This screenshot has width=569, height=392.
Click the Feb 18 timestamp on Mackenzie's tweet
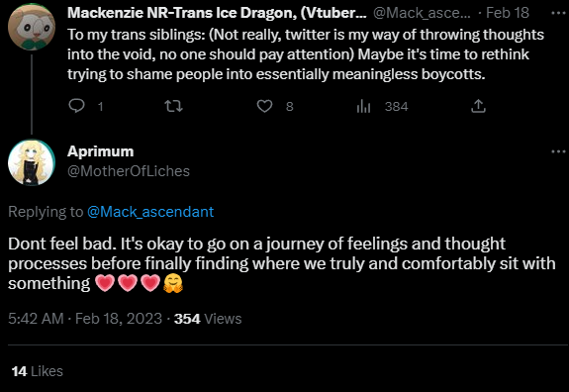(508, 13)
